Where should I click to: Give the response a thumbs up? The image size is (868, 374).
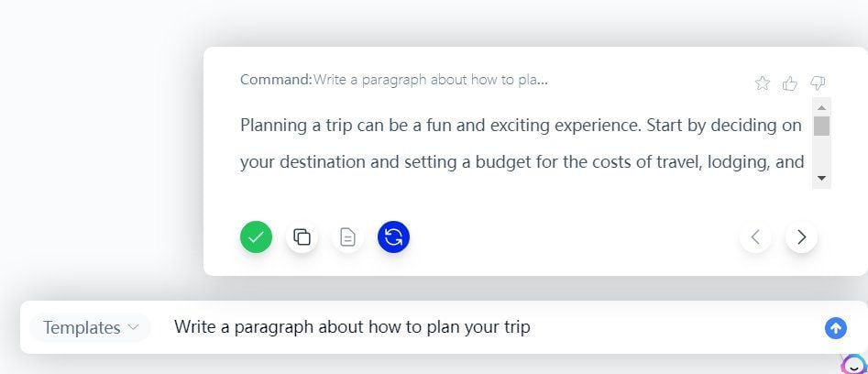tap(790, 83)
